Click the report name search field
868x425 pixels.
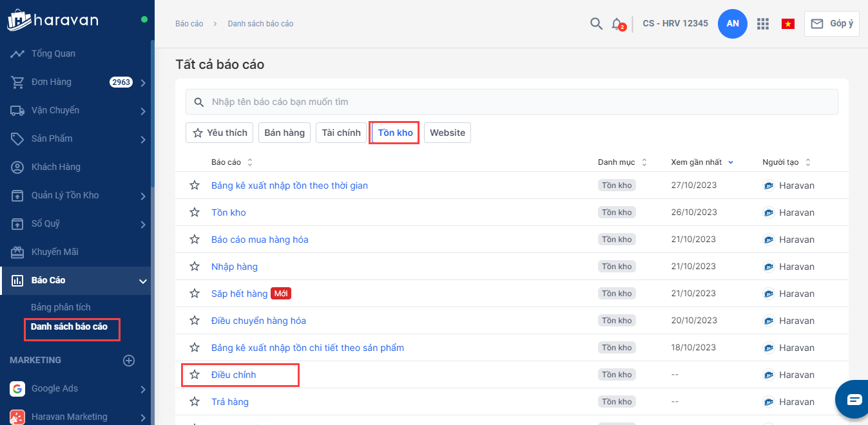512,102
